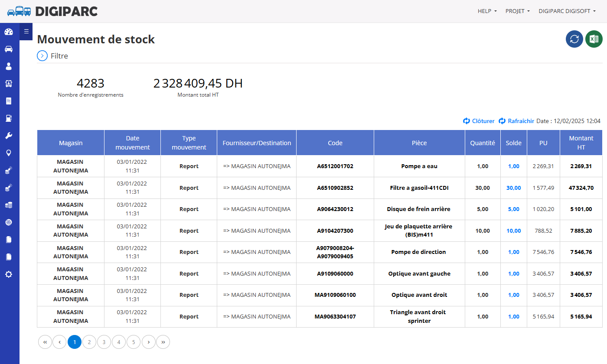Click the total 2 328 409,45 DH

coord(198,83)
